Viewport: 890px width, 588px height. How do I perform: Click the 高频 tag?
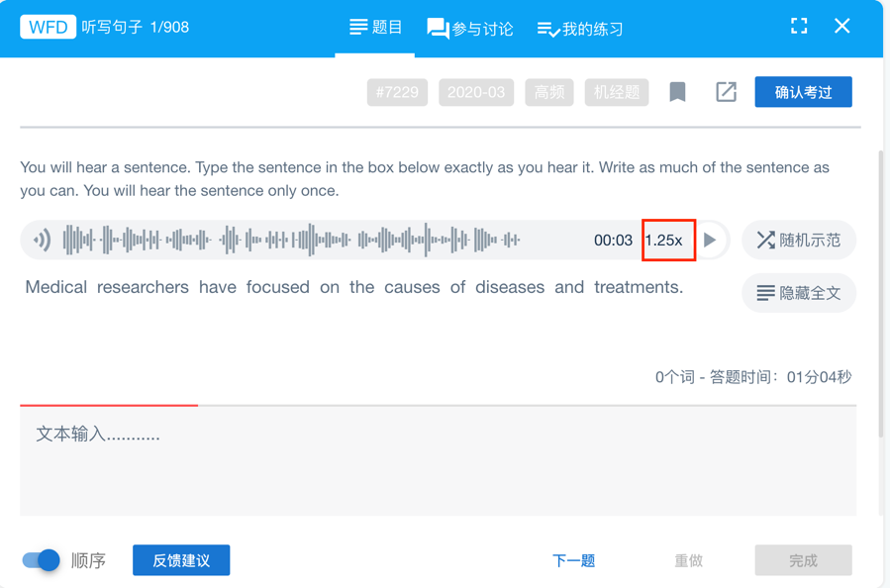[x=549, y=92]
